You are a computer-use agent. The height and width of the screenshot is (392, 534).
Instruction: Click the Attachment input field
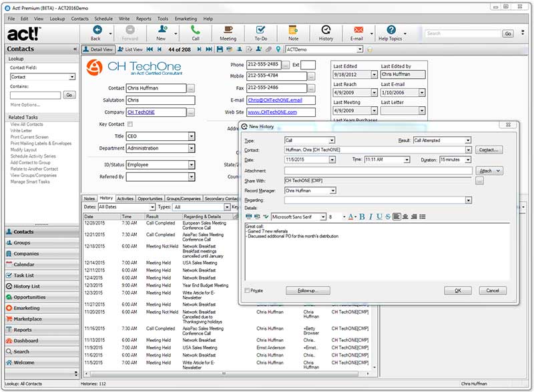[x=378, y=171]
